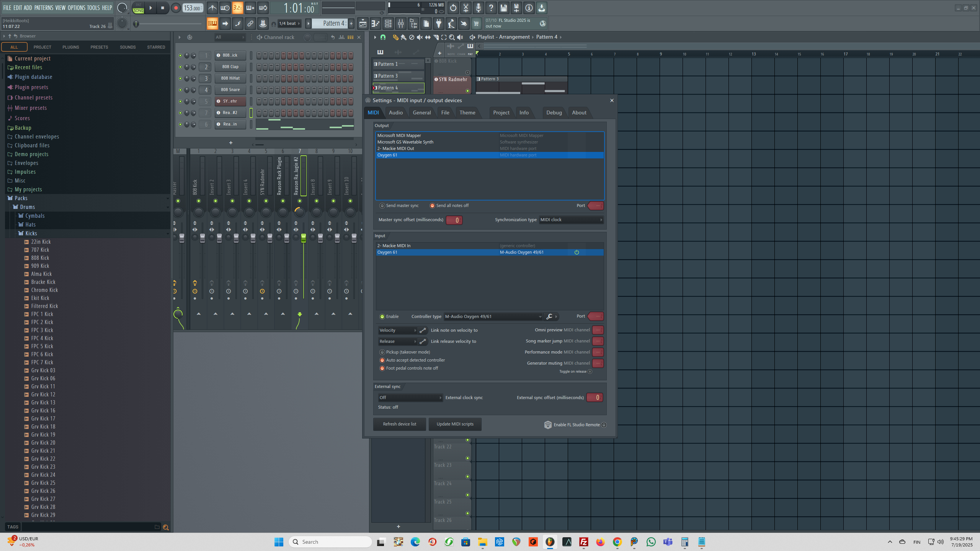Adjust the Reason Ra..lugin #2 mixer fader

click(304, 238)
